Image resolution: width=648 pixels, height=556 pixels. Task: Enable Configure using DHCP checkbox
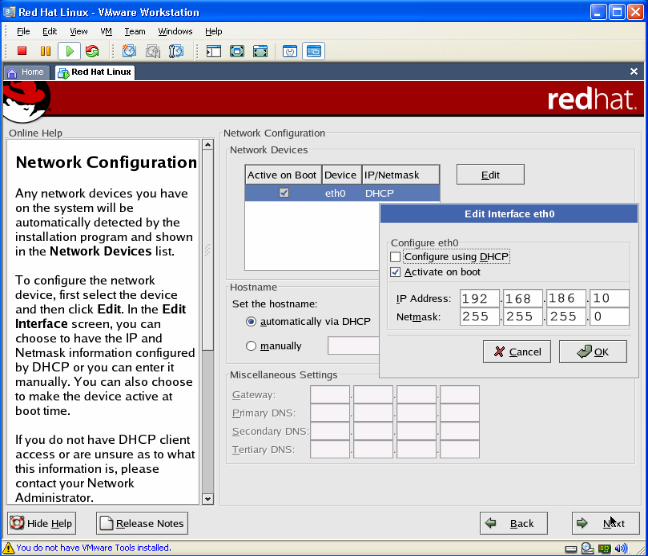396,257
